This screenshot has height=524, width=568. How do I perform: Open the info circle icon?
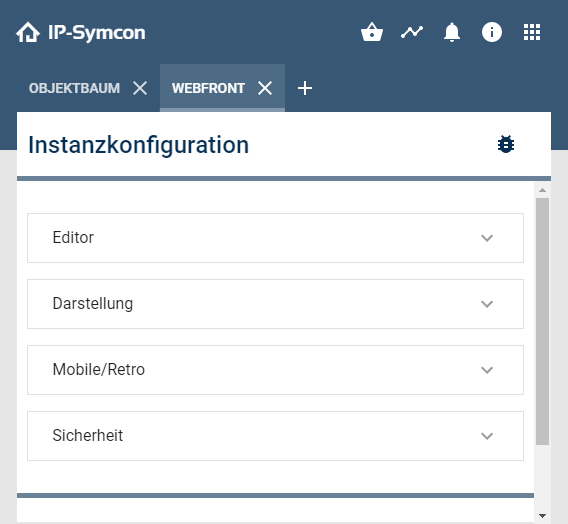[x=492, y=32]
